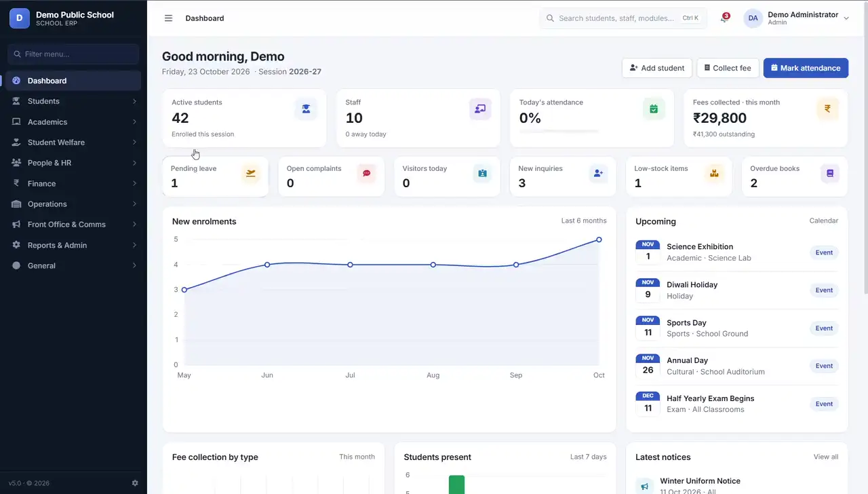Open the notifications bell icon
Viewport: 868px width, 494px height.
[724, 18]
